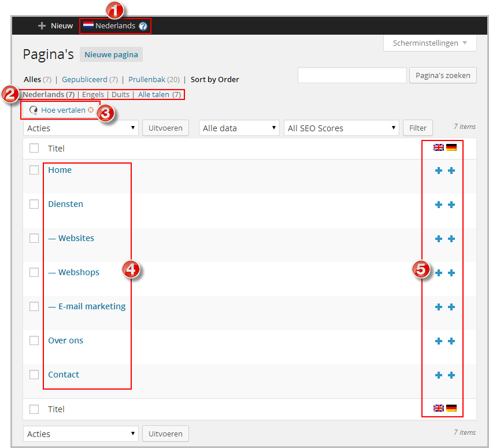This screenshot has width=489, height=448.
Task: Dismiss the Hoe vertalen notice with the x icon
Action: [91, 110]
